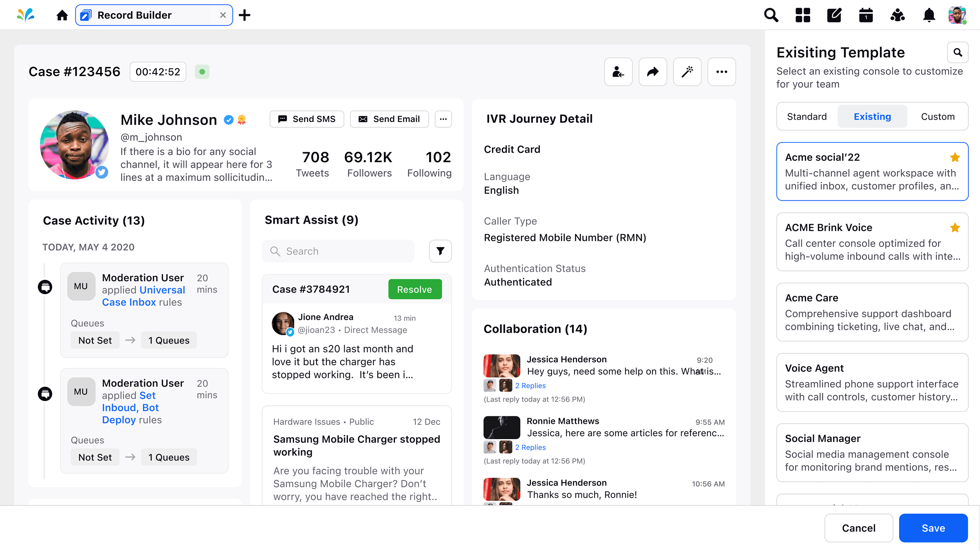980x551 pixels.
Task: Click second activity timeline marker icon
Action: pyautogui.click(x=45, y=394)
